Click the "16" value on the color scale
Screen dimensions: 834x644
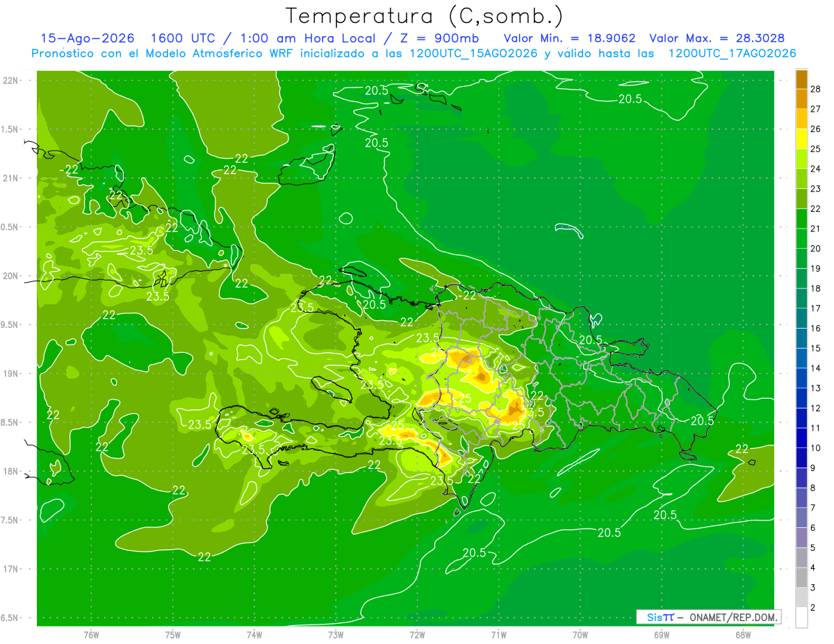click(x=817, y=328)
